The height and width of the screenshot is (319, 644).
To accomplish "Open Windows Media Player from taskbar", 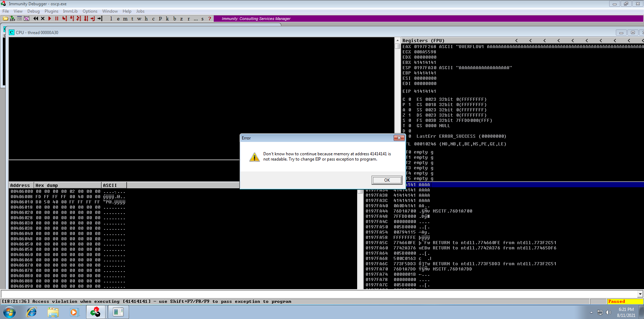I will pos(74,312).
